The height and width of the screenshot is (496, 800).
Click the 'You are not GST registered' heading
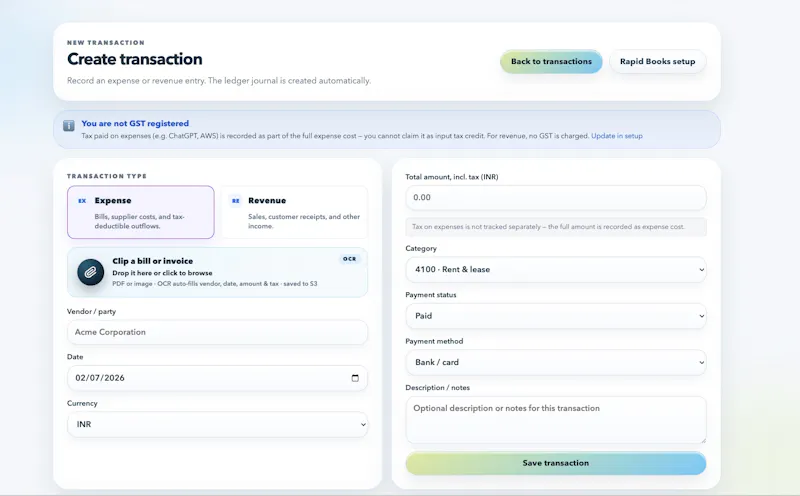pyautogui.click(x=135, y=123)
